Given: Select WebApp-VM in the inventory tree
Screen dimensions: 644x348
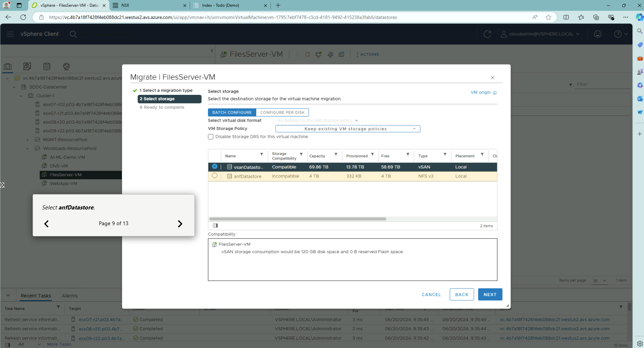Looking at the screenshot, I should pyautogui.click(x=64, y=184).
